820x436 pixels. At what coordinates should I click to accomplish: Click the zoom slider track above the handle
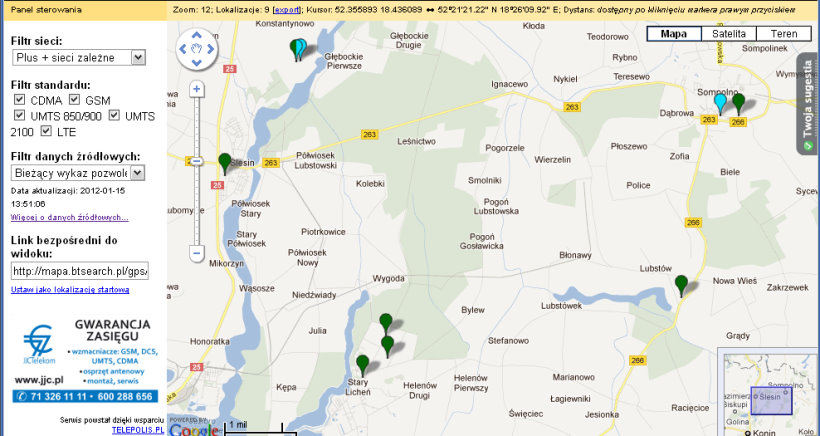197,127
